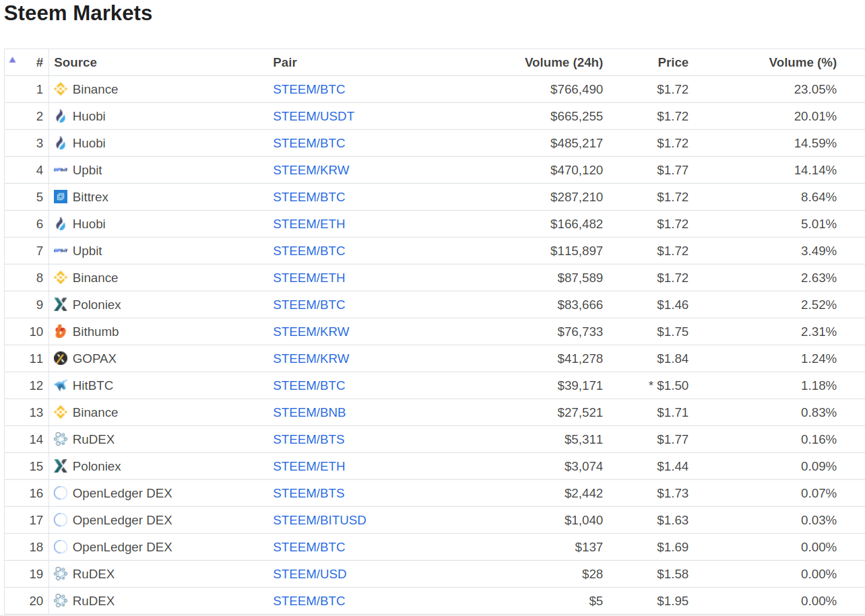
Task: Click the GOPAX logo in row 11
Action: (x=61, y=358)
